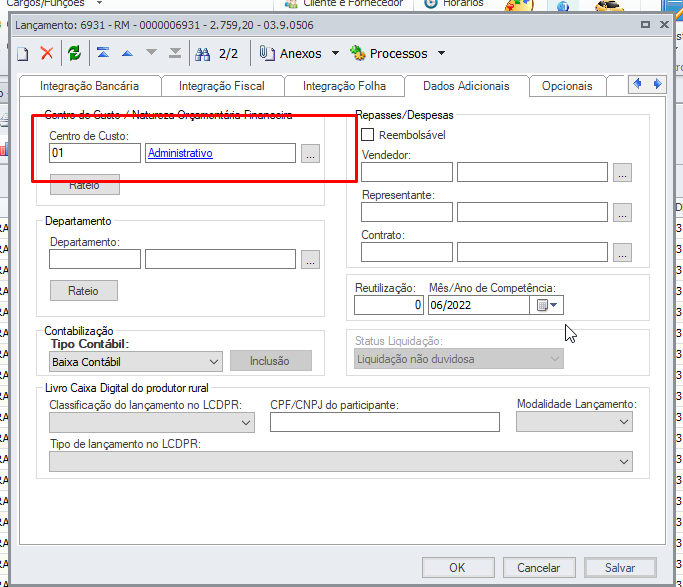
Task: Open the Opcionais tab
Action: click(x=567, y=86)
